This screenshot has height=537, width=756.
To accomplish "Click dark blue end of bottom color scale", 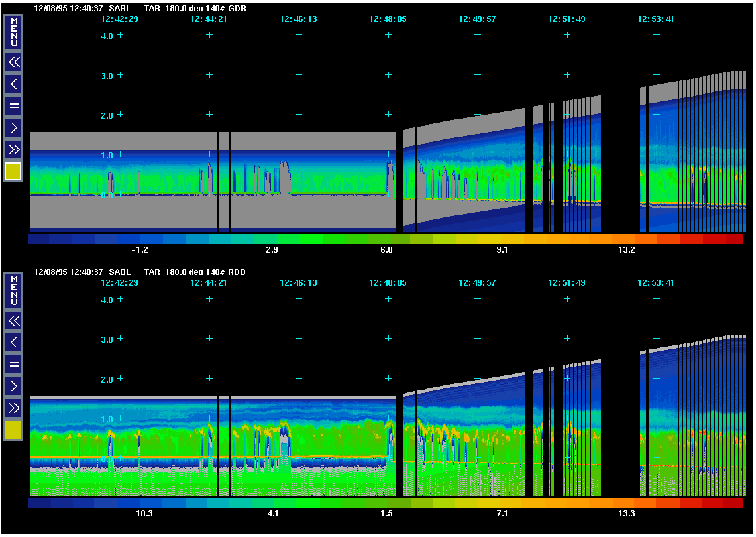I will [38, 503].
